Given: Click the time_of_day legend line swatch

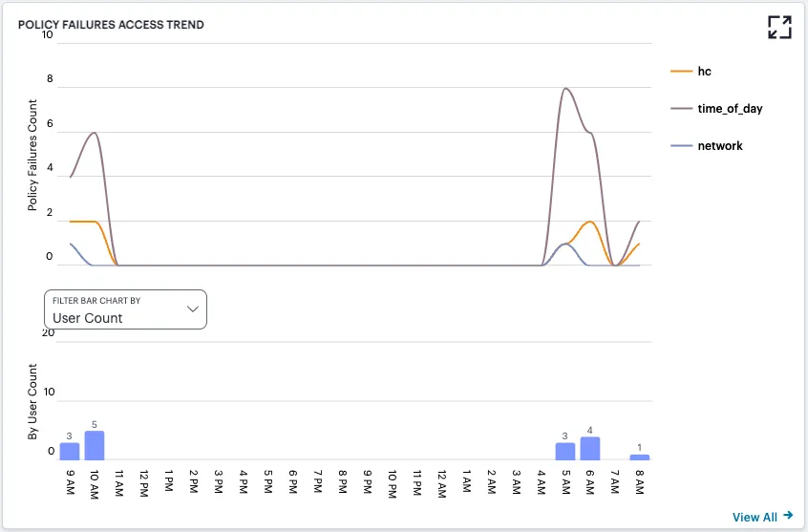Looking at the screenshot, I should tap(681, 108).
